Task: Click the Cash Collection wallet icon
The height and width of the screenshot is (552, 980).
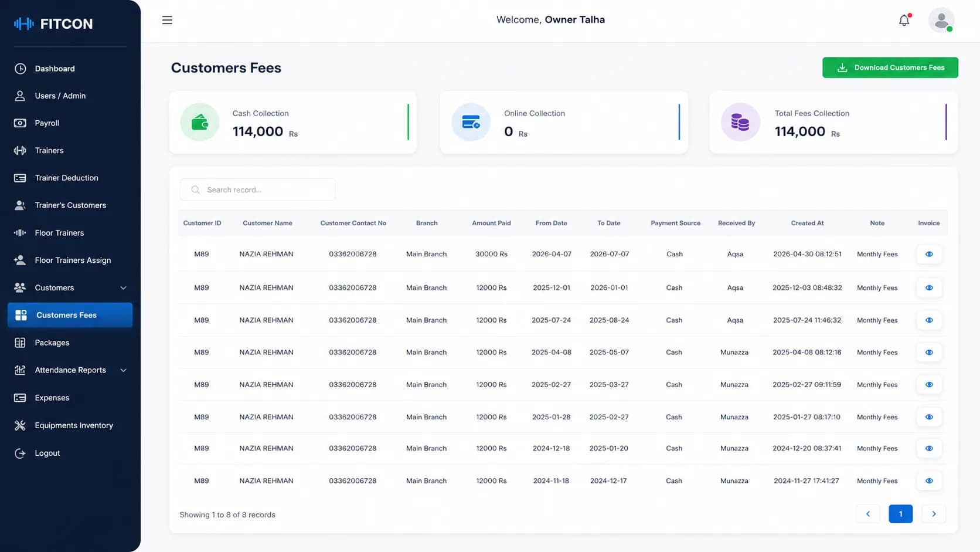Action: tap(200, 122)
